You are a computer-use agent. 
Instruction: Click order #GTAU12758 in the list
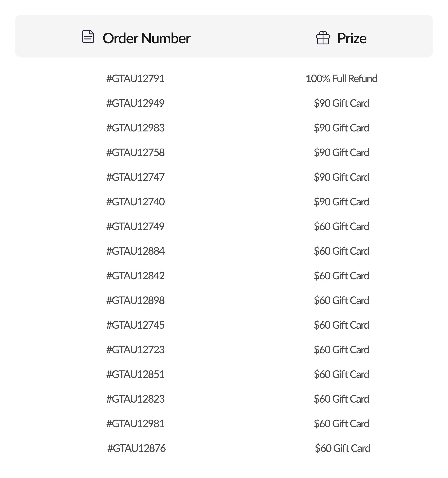135,152
